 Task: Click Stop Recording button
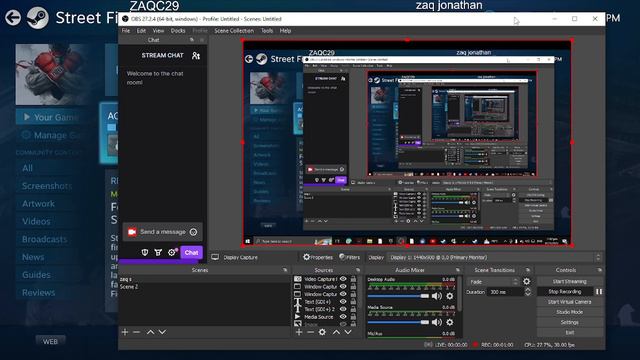[x=564, y=291]
